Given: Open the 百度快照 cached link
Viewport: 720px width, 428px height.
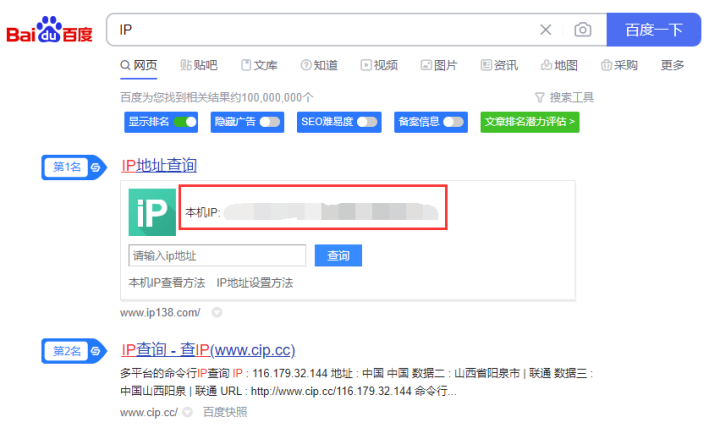Looking at the screenshot, I should pyautogui.click(x=225, y=412).
